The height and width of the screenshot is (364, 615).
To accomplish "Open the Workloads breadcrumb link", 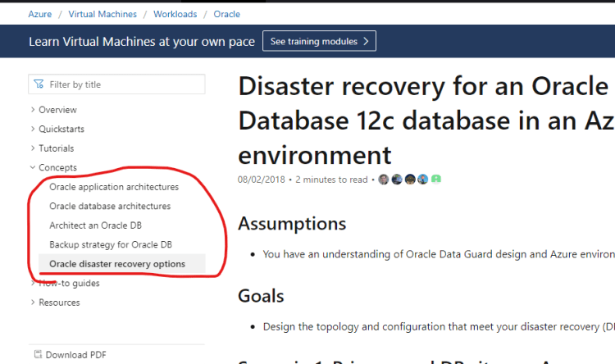I will tap(175, 14).
